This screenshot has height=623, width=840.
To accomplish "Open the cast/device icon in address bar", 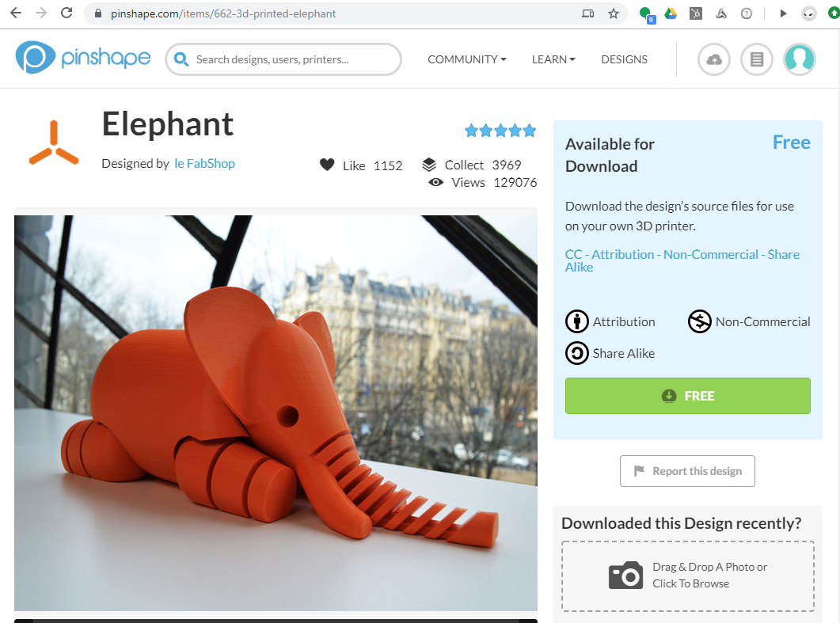I will pos(587,13).
